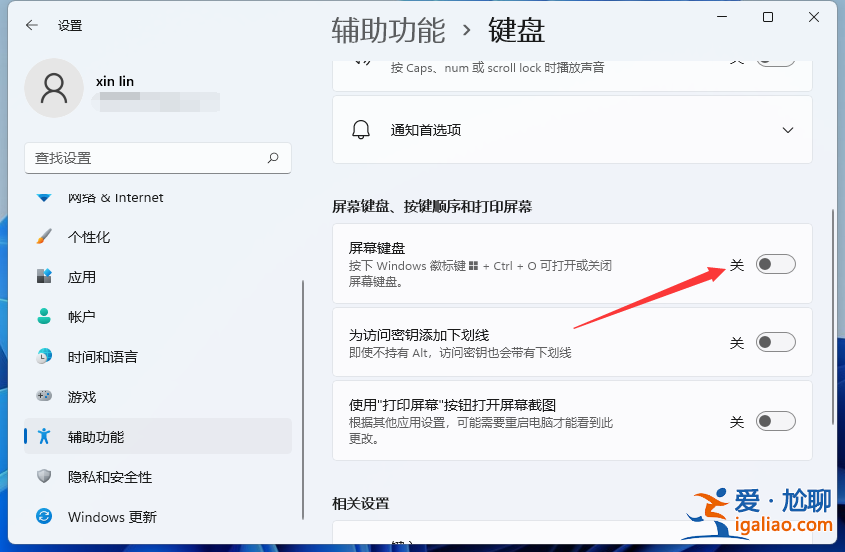Click the 屏幕键盘 setting title
This screenshot has height=552, width=845.
(x=377, y=248)
